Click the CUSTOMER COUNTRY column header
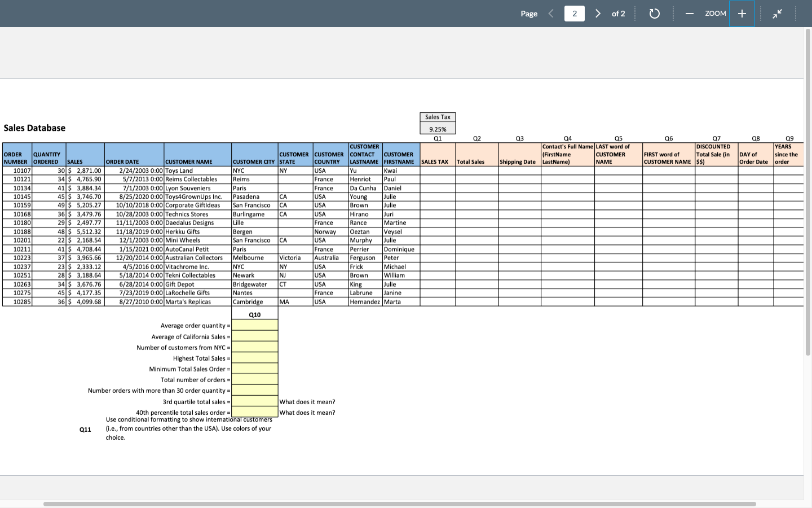This screenshot has height=508, width=812. click(x=330, y=154)
